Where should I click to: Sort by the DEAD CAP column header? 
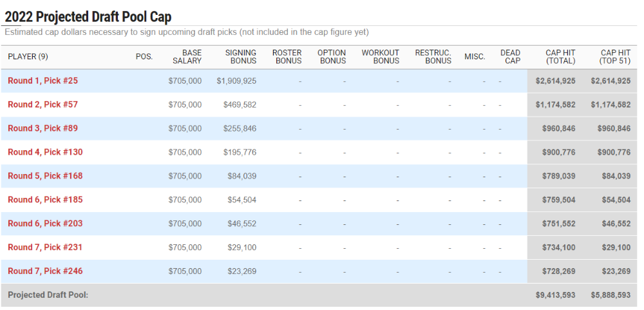coord(510,57)
